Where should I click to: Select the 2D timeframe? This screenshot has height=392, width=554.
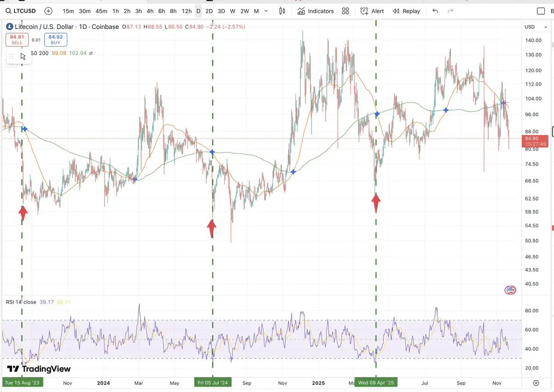point(209,11)
